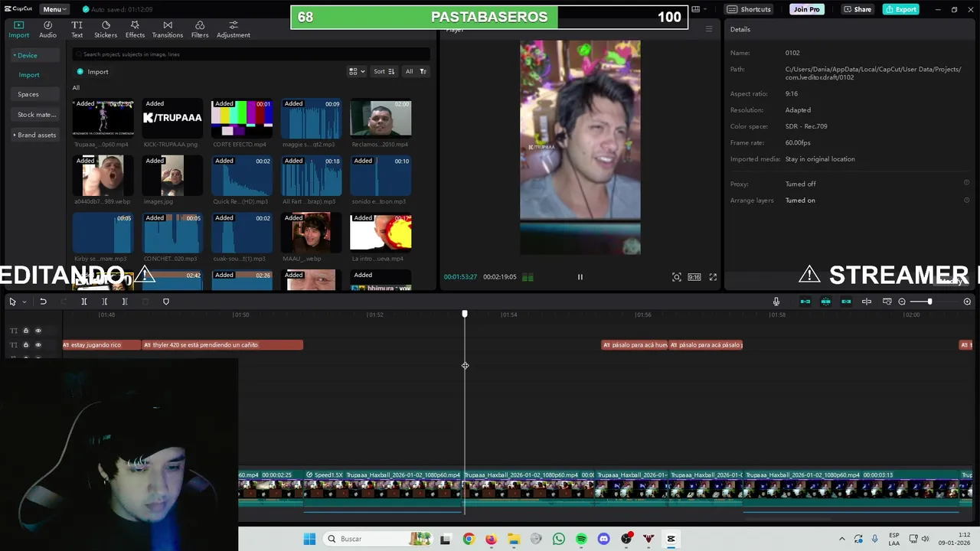
Task: Open the Shortcuts panel
Action: (749, 9)
